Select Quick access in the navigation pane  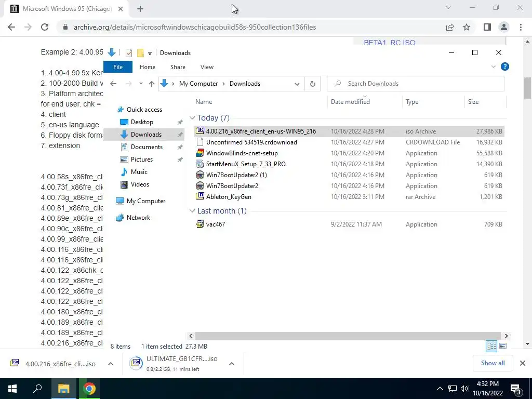(144, 110)
